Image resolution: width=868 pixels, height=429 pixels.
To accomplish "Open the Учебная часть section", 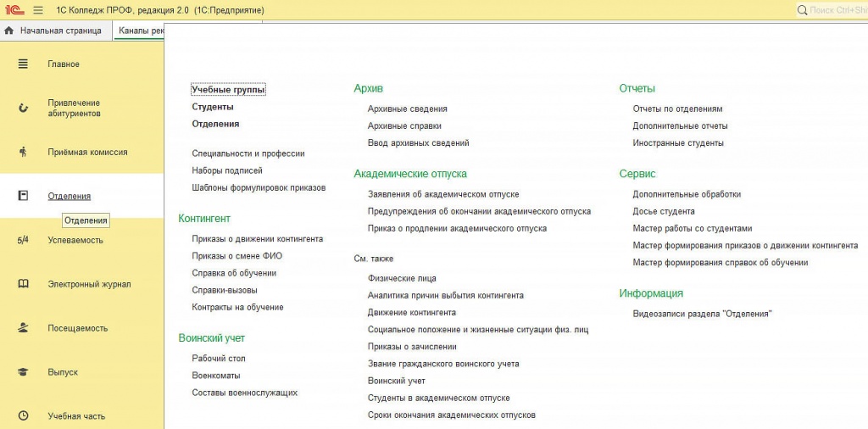I will (x=76, y=416).
